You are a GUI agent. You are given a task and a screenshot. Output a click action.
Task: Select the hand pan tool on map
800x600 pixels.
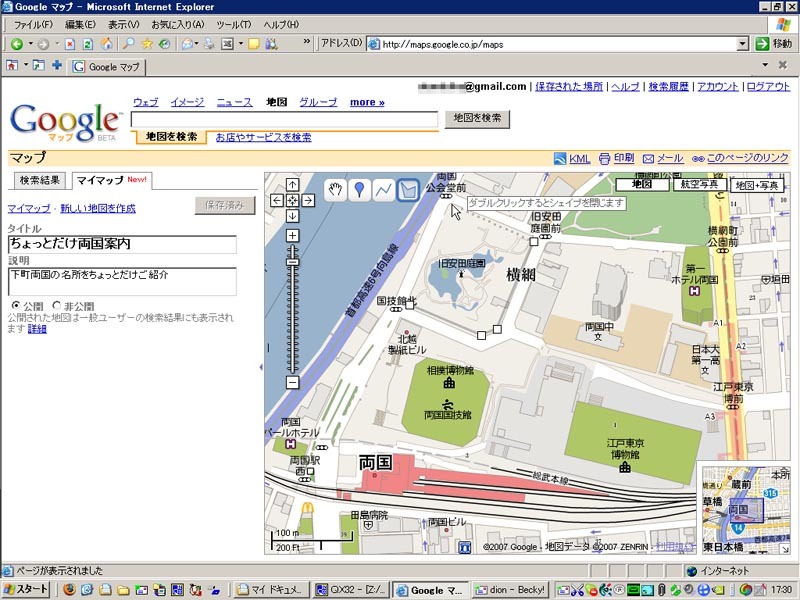click(335, 190)
